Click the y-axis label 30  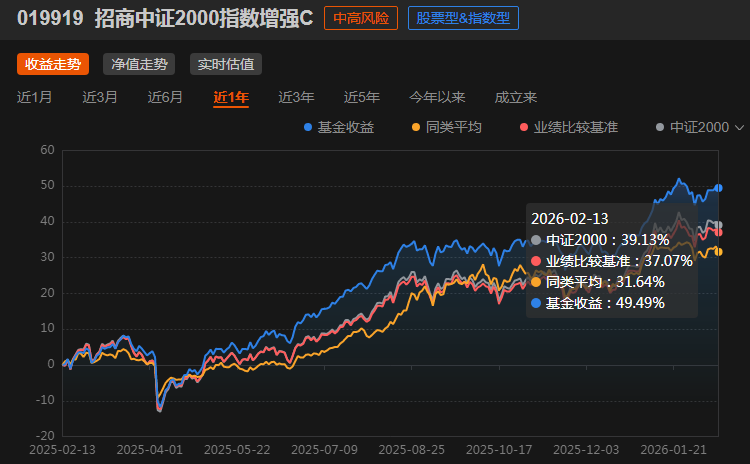pos(47,257)
